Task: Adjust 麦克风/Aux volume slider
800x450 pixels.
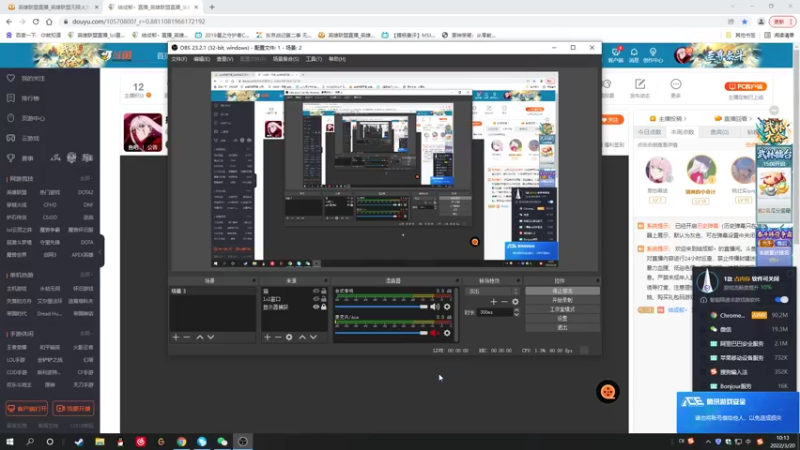Action: [382, 333]
